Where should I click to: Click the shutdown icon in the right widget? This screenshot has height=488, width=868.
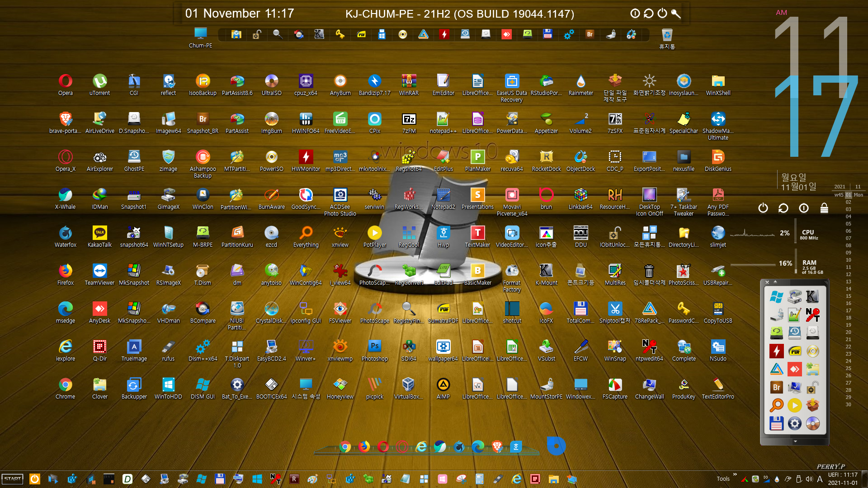click(x=763, y=208)
